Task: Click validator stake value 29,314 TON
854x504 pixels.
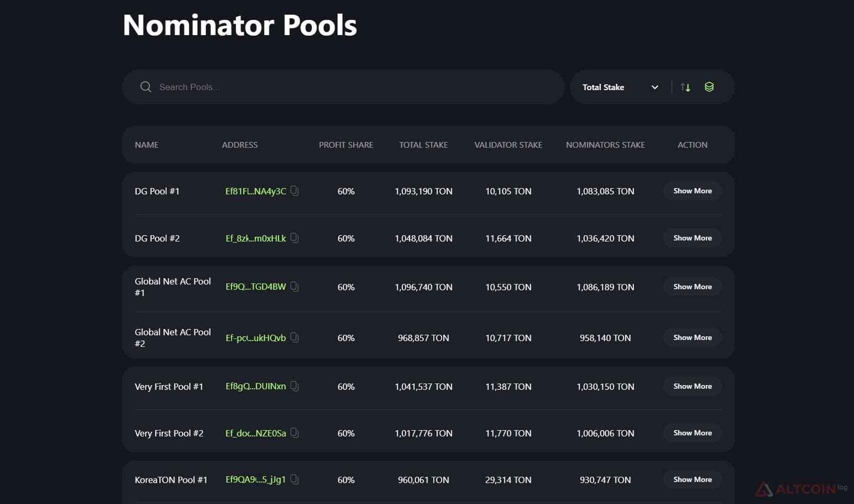Action: pyautogui.click(x=508, y=480)
